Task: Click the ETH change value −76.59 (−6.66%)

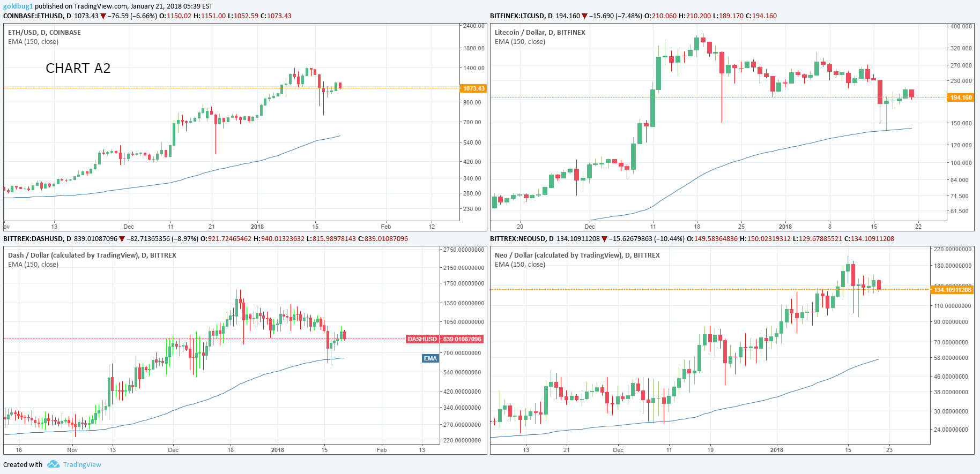Action: click(132, 16)
